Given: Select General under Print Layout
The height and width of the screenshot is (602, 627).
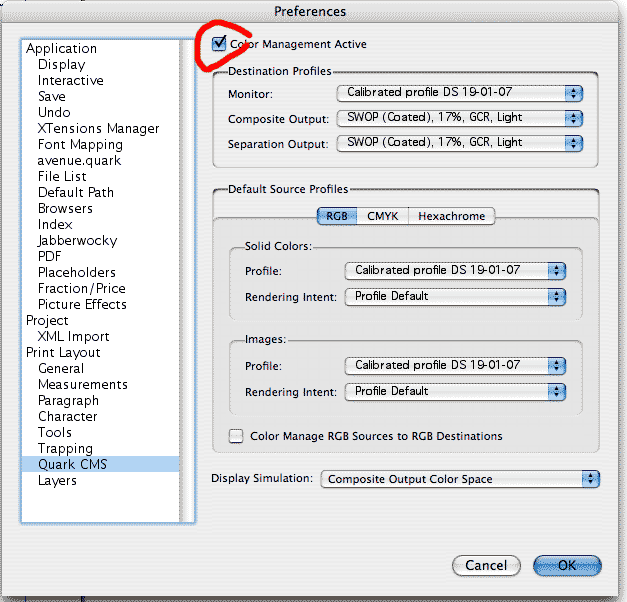Looking at the screenshot, I should pyautogui.click(x=101, y=368).
